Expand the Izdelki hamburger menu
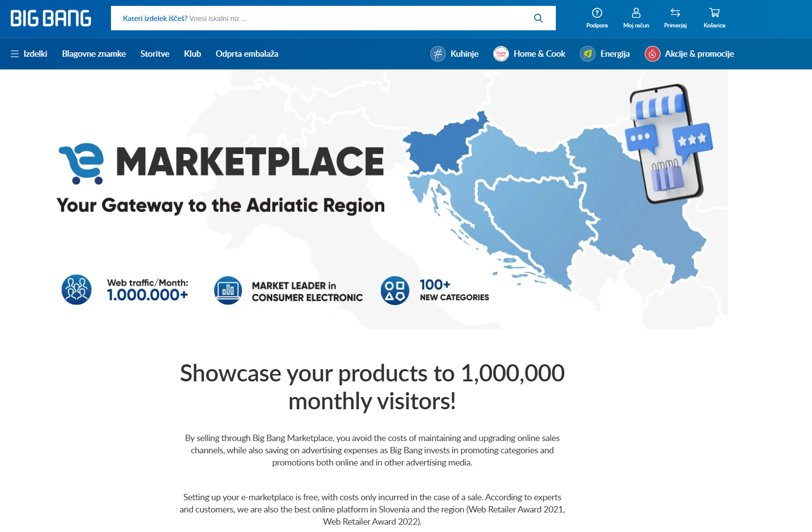The image size is (812, 532). [x=15, y=54]
